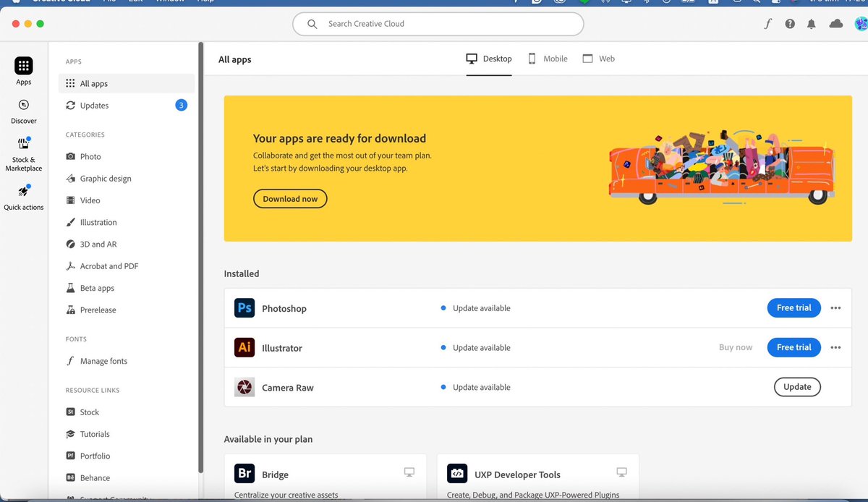
Task: Click Buy now for Illustrator
Action: coord(736,348)
